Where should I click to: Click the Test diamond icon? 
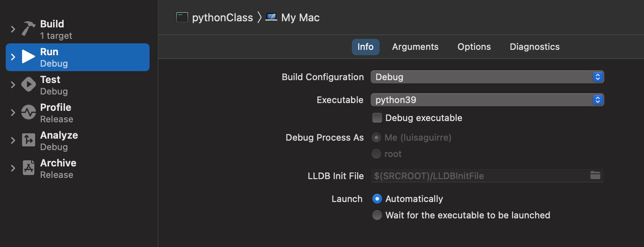click(x=28, y=85)
